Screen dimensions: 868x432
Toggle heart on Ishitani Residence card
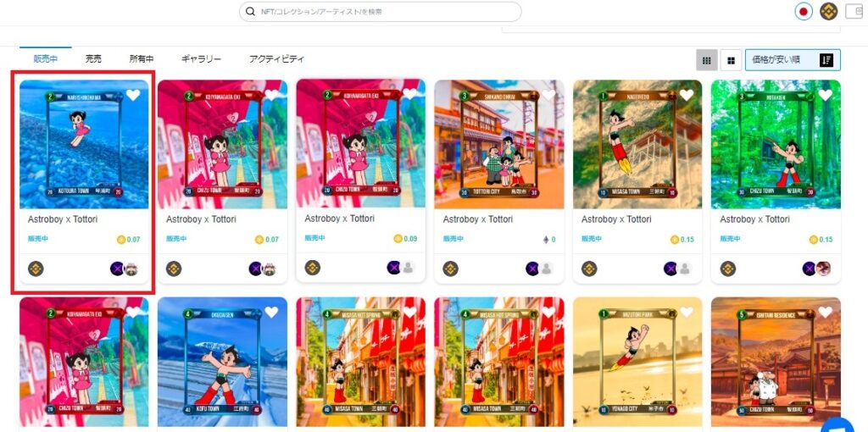[x=825, y=313]
